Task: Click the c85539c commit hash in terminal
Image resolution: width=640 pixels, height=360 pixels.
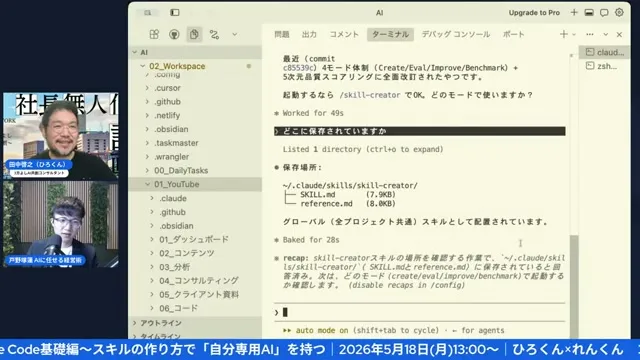Action: point(298,68)
